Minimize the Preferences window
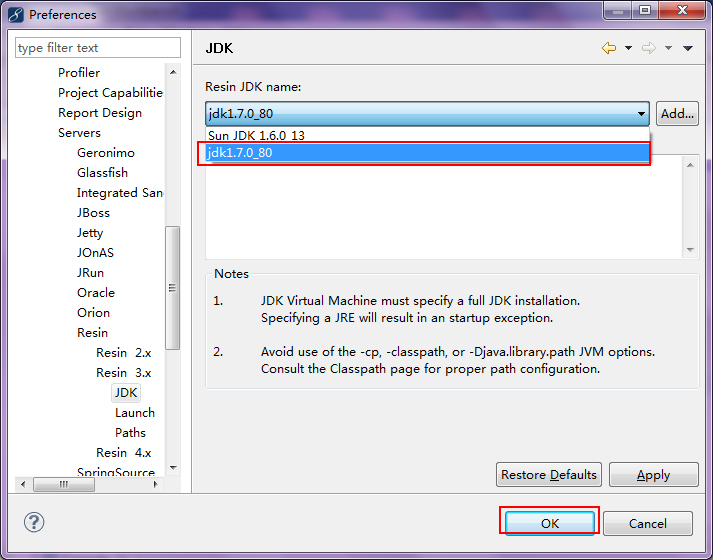 pyautogui.click(x=618, y=10)
